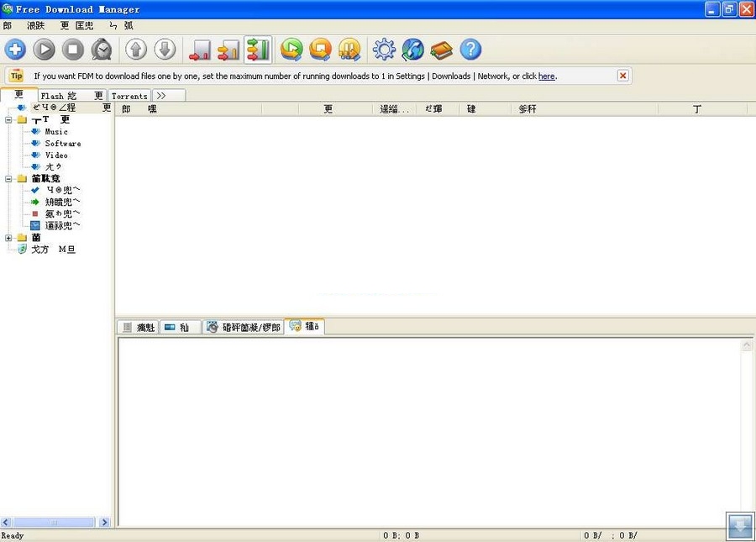756x542 pixels.
Task: Select the Music category in the tree
Action: point(56,132)
